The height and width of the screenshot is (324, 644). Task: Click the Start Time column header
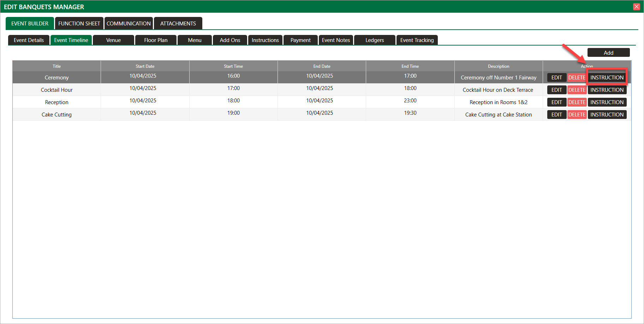[233, 66]
